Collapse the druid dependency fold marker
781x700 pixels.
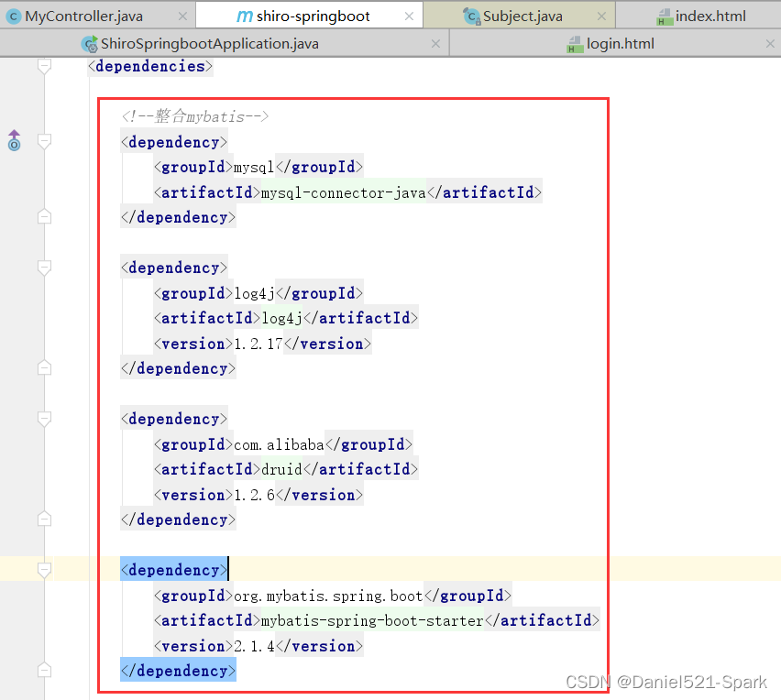click(44, 419)
